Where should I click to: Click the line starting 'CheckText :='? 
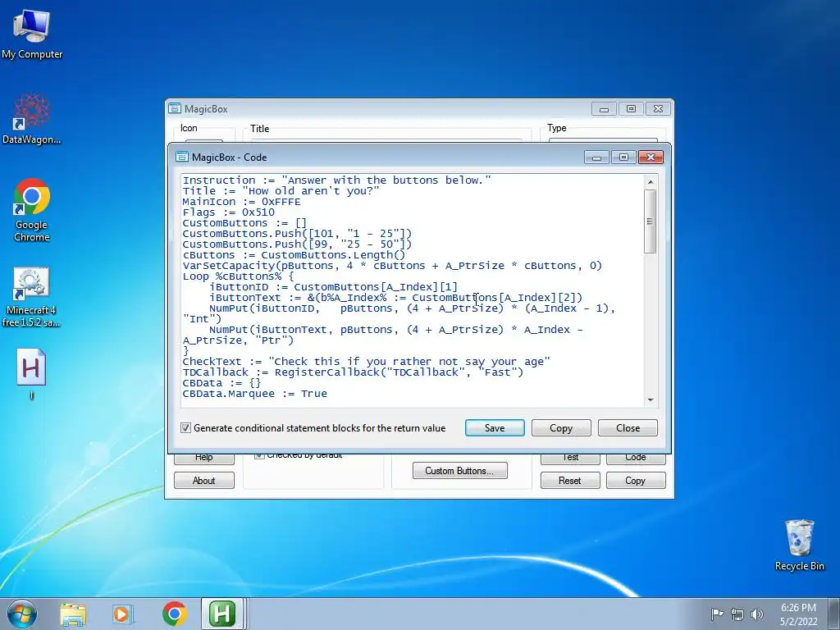(366, 362)
